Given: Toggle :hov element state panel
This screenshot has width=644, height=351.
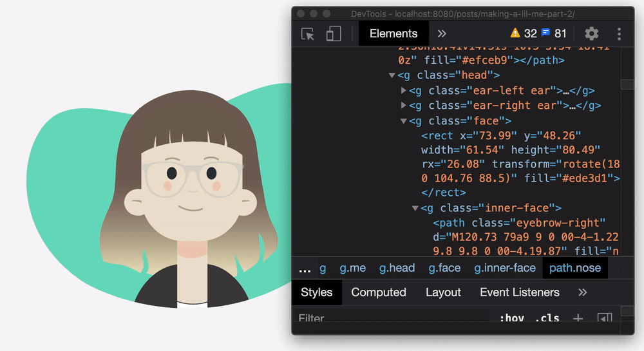Looking at the screenshot, I should (511, 318).
